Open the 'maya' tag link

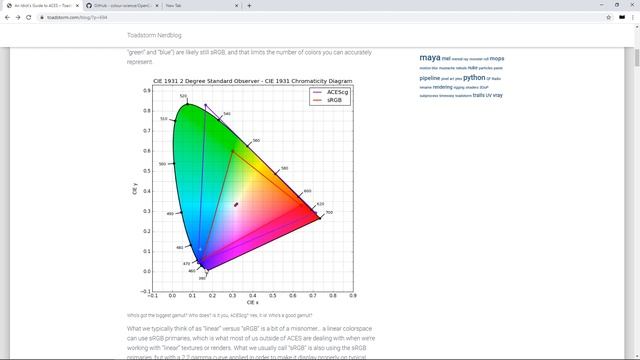[430, 58]
